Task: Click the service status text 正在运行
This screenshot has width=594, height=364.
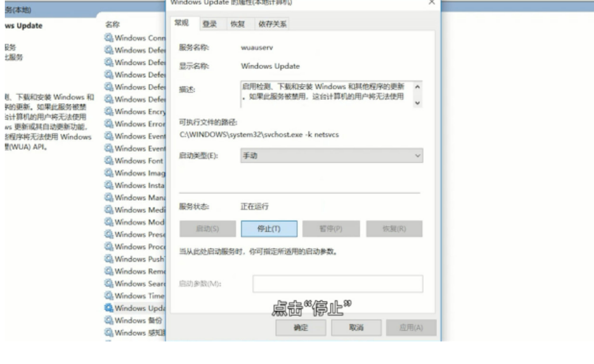Action: (255, 206)
